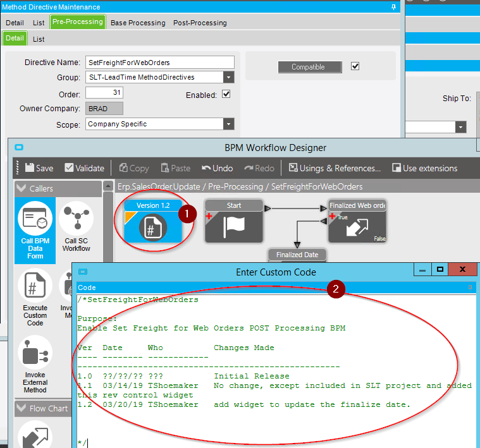Click widget palette scrollbar up arrow
The height and width of the screenshot is (448, 480).
[x=108, y=186]
